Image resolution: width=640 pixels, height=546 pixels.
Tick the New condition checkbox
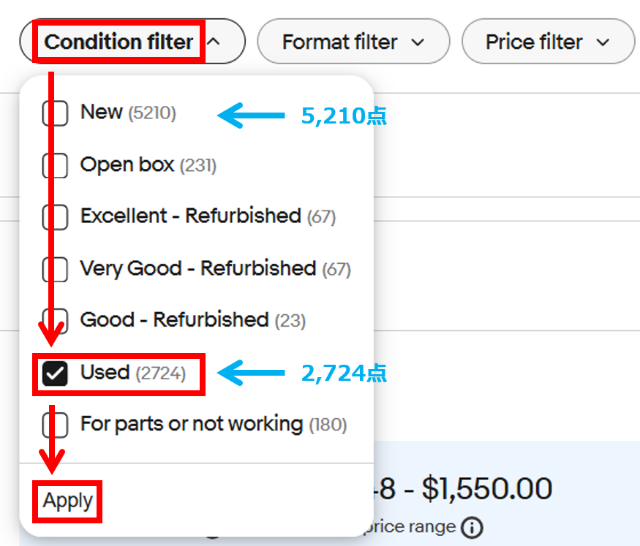pos(55,113)
